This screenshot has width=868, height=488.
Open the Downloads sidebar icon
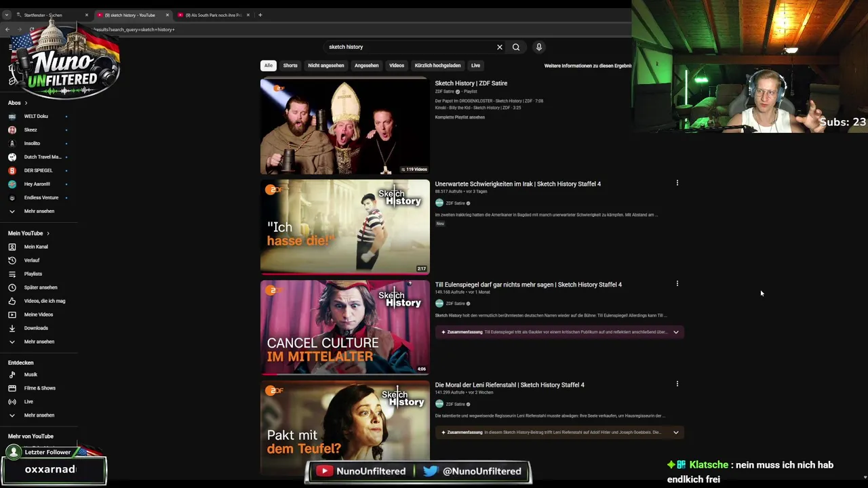[x=12, y=328]
